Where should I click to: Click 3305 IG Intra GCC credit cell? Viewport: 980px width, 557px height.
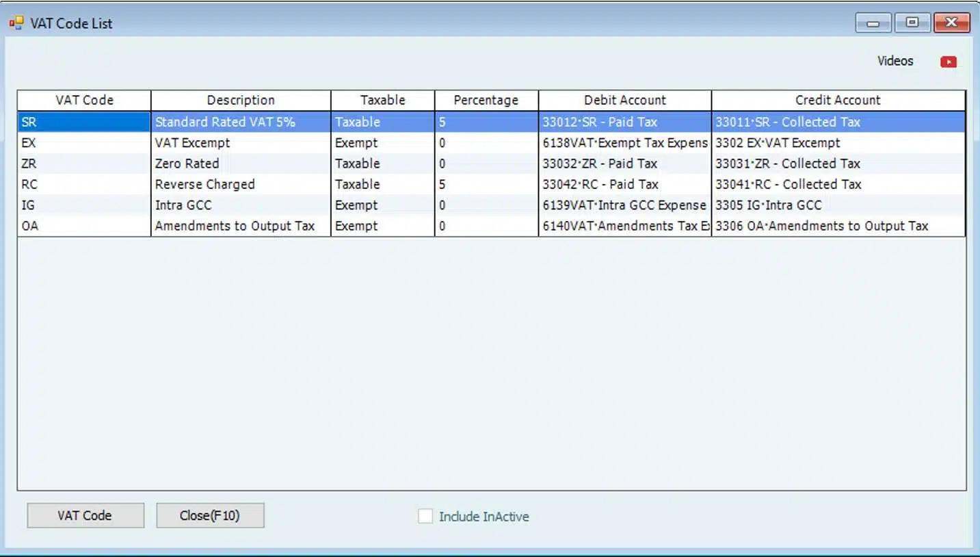[838, 205]
